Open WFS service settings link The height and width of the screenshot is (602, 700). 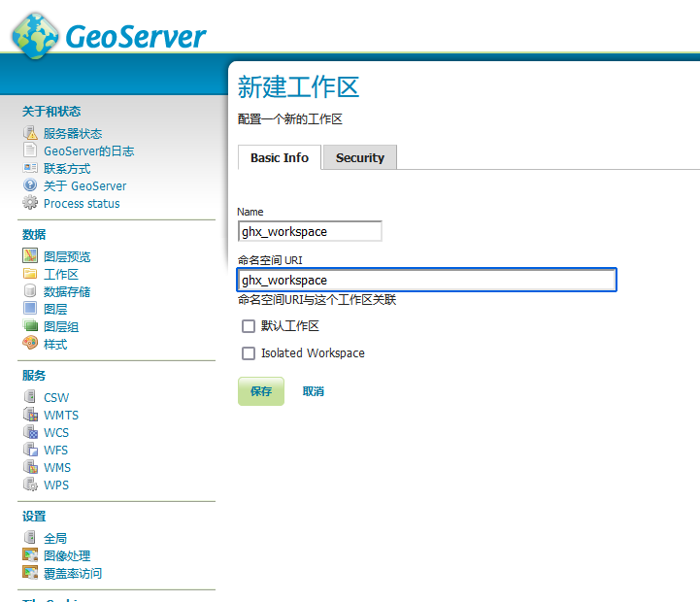[x=55, y=450]
